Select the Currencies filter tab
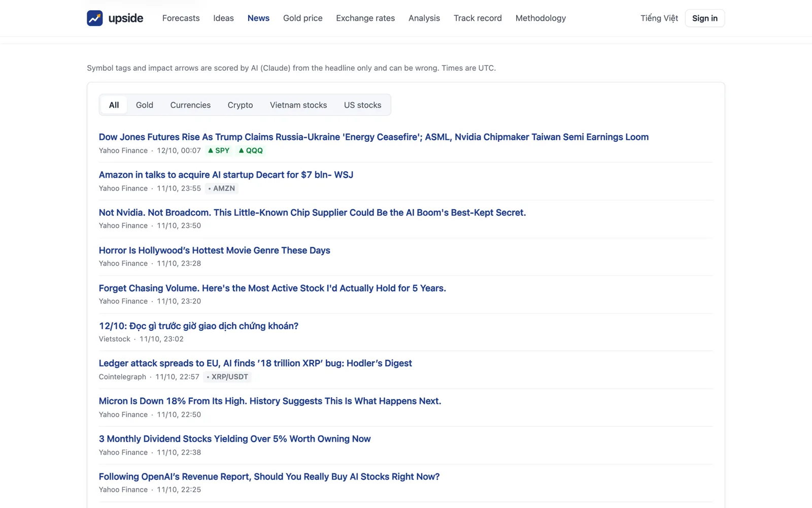Viewport: 812px width, 508px height. click(190, 105)
